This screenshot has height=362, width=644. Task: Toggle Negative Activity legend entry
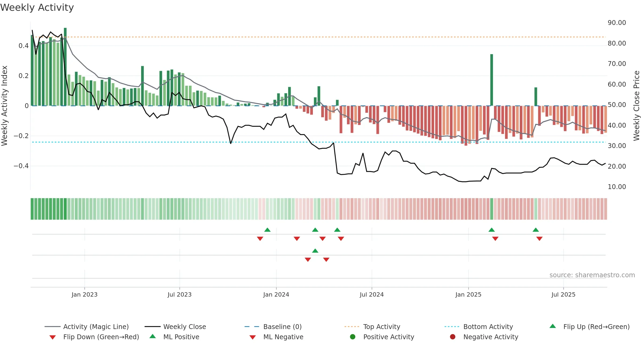[484, 337]
